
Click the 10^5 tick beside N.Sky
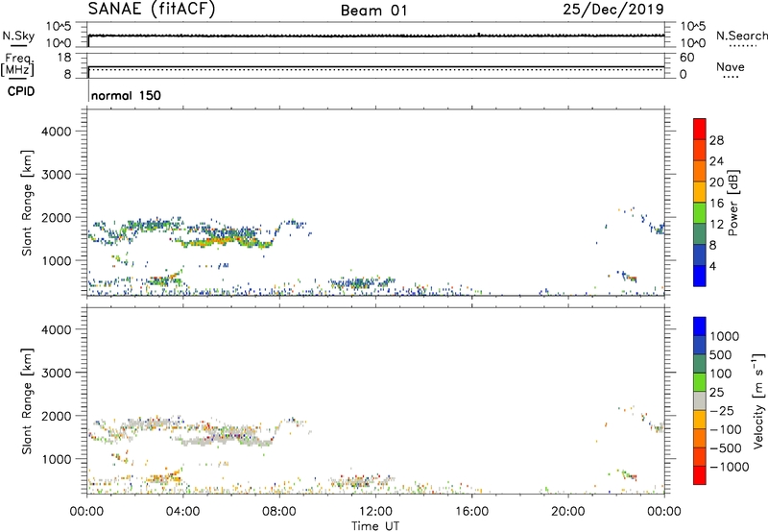(59, 26)
